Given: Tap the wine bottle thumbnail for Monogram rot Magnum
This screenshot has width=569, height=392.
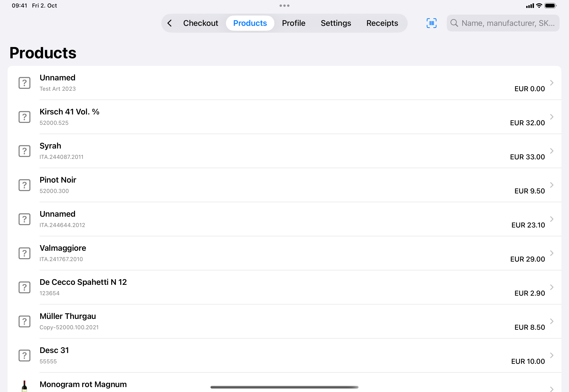Looking at the screenshot, I should (24, 386).
